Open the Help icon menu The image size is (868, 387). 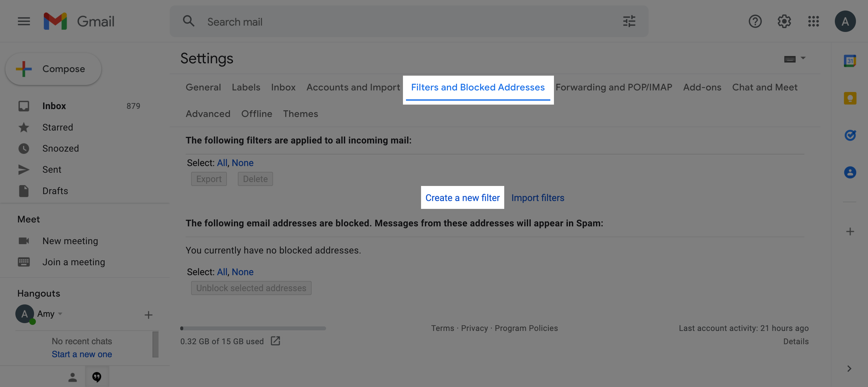[755, 21]
